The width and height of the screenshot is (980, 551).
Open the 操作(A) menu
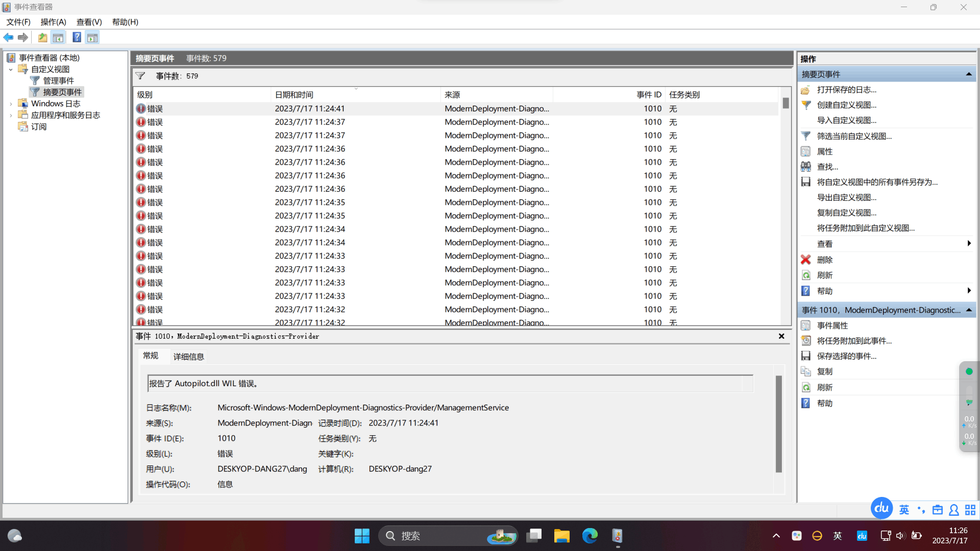[x=53, y=22]
